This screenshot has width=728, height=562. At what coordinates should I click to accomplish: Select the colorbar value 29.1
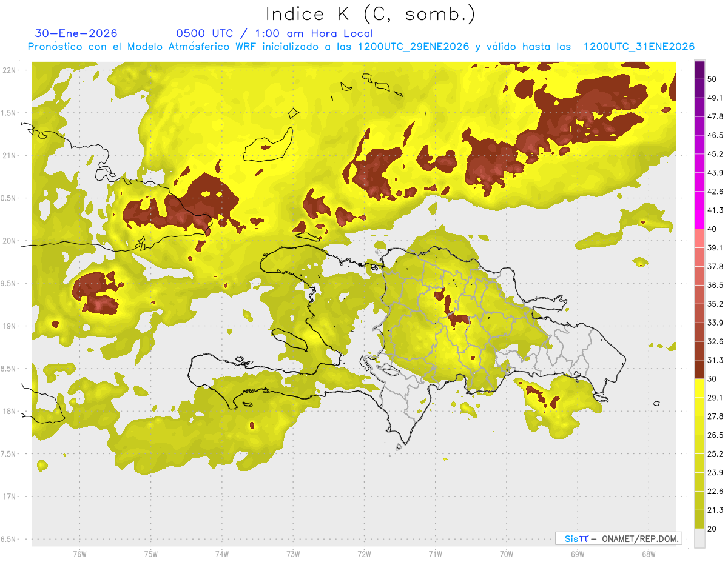click(715, 398)
